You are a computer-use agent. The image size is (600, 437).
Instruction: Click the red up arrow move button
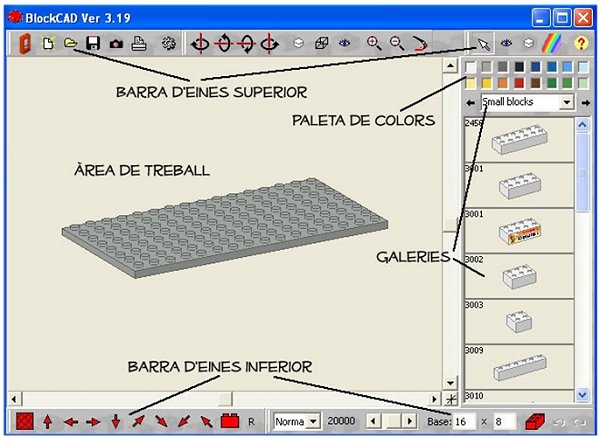tap(47, 422)
